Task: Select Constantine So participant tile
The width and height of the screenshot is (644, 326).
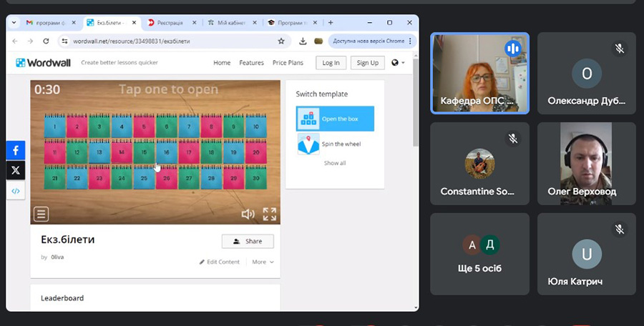Action: [479, 164]
